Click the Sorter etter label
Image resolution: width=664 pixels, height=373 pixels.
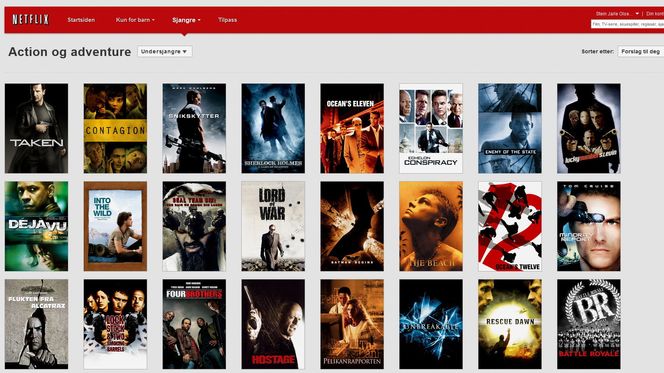coord(598,51)
